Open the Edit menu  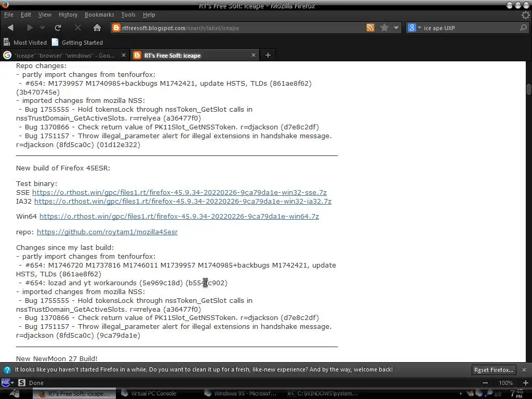26,15
